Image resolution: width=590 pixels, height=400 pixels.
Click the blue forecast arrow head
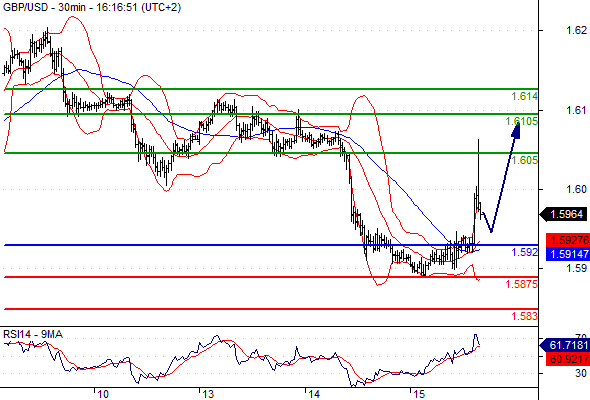(x=516, y=129)
